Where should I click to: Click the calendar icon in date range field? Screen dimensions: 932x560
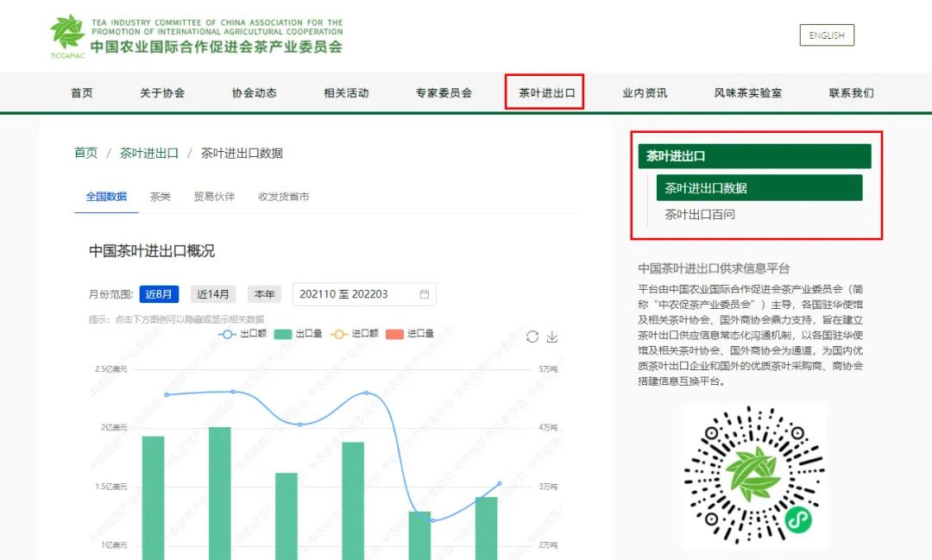pyautogui.click(x=424, y=294)
